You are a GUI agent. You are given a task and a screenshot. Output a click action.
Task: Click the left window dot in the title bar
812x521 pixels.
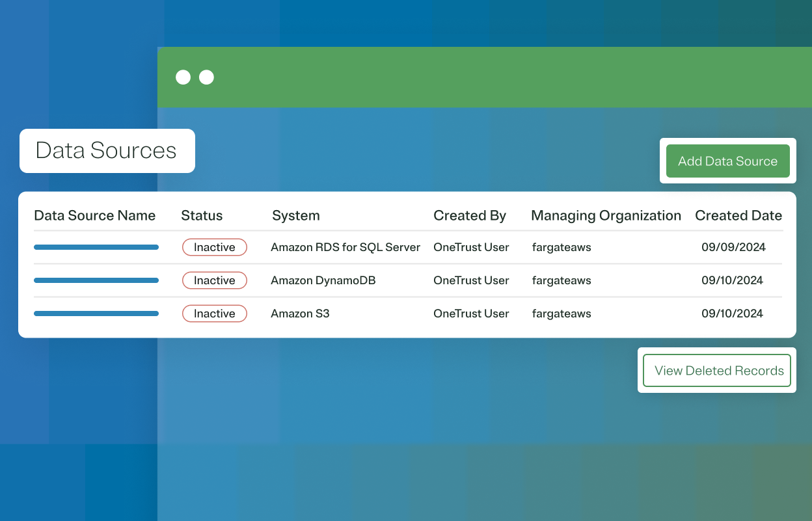point(183,77)
